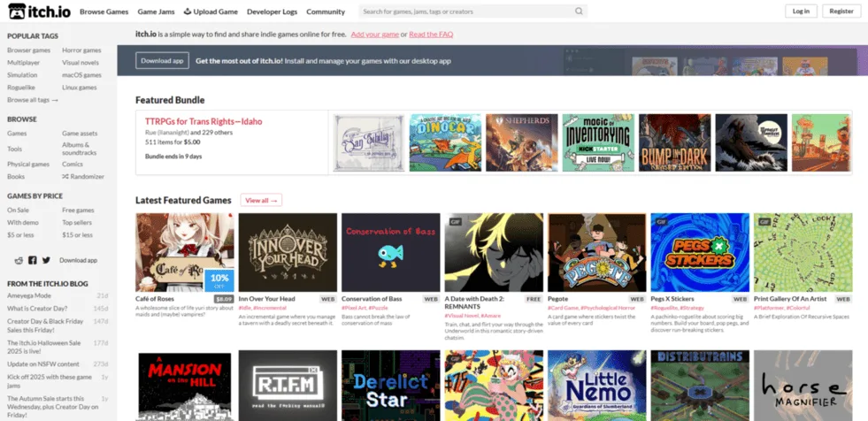Screen dimensions: 868x421
Task: Open Bump in the Dark thumbnail
Action: 675,142
